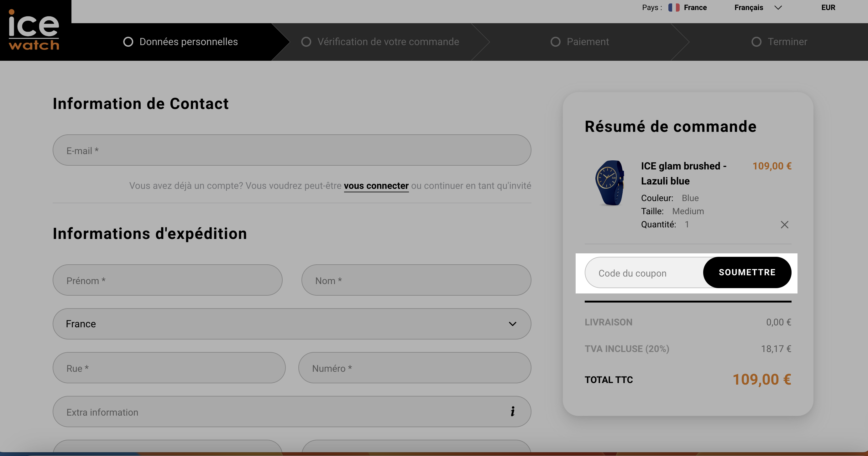868x456 pixels.
Task: Click the 109,00 € TOTAL TTC amount
Action: pyautogui.click(x=762, y=379)
